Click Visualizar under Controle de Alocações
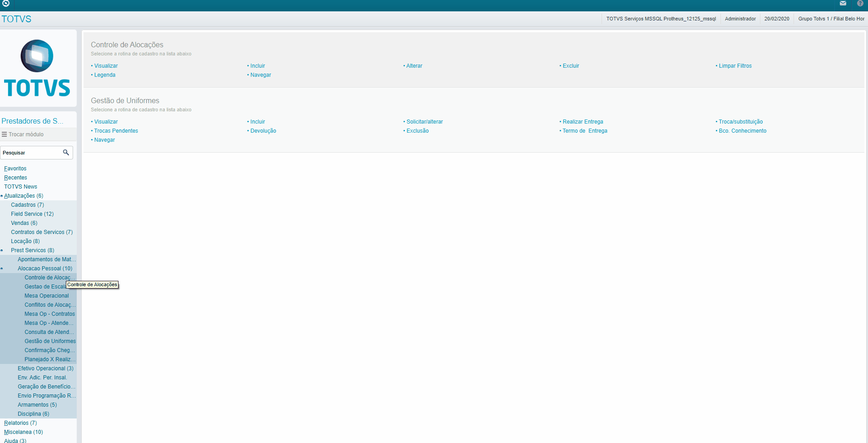This screenshot has width=868, height=443. (x=106, y=66)
